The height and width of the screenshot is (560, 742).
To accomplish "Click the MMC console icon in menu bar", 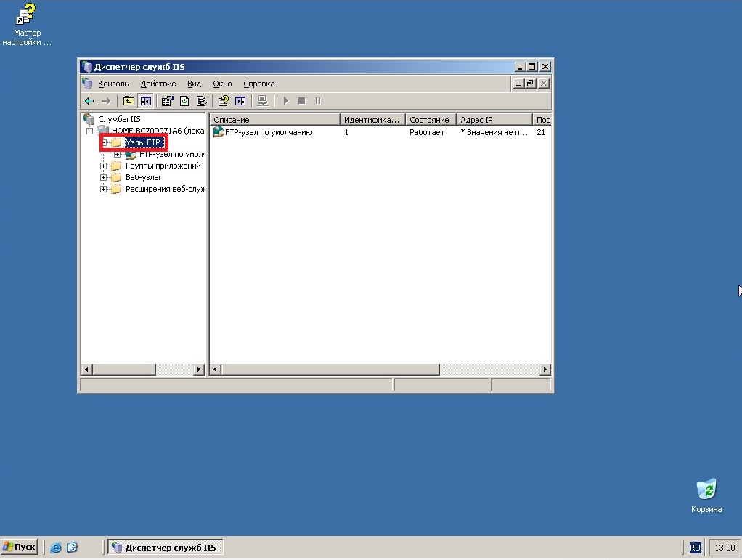I will 87,84.
